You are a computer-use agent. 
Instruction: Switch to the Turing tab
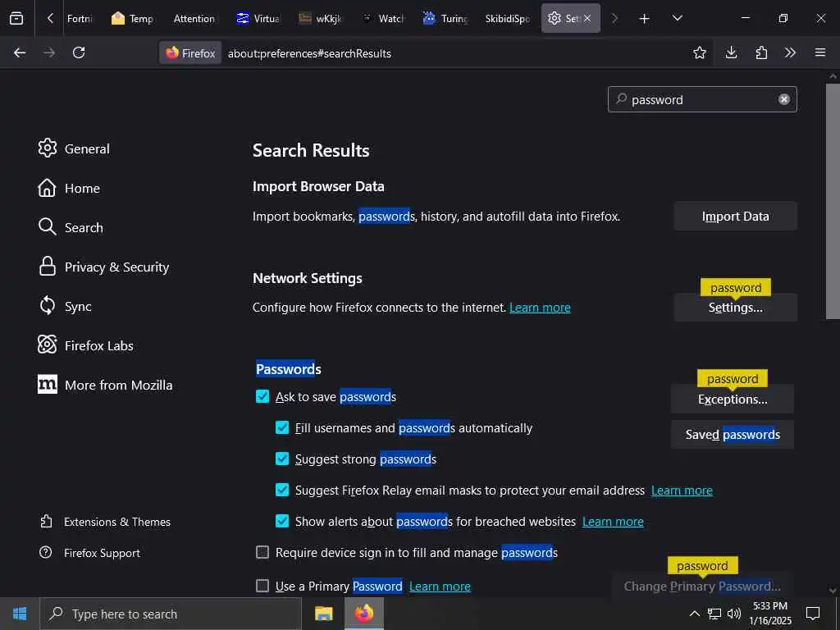point(445,19)
